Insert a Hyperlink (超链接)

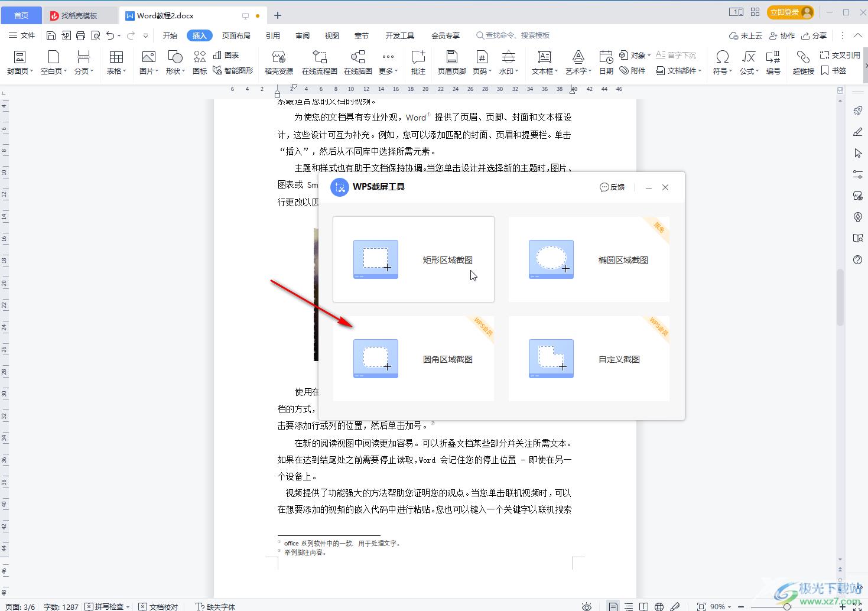click(x=804, y=63)
